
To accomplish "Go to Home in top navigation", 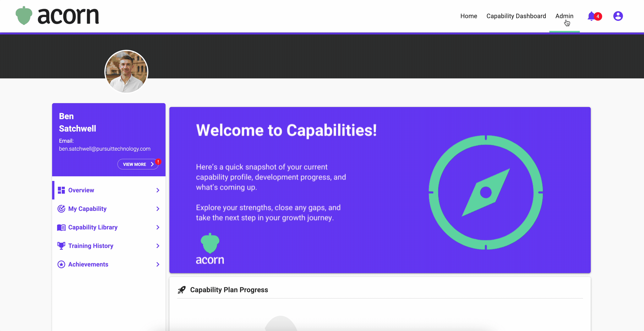I will pos(469,16).
